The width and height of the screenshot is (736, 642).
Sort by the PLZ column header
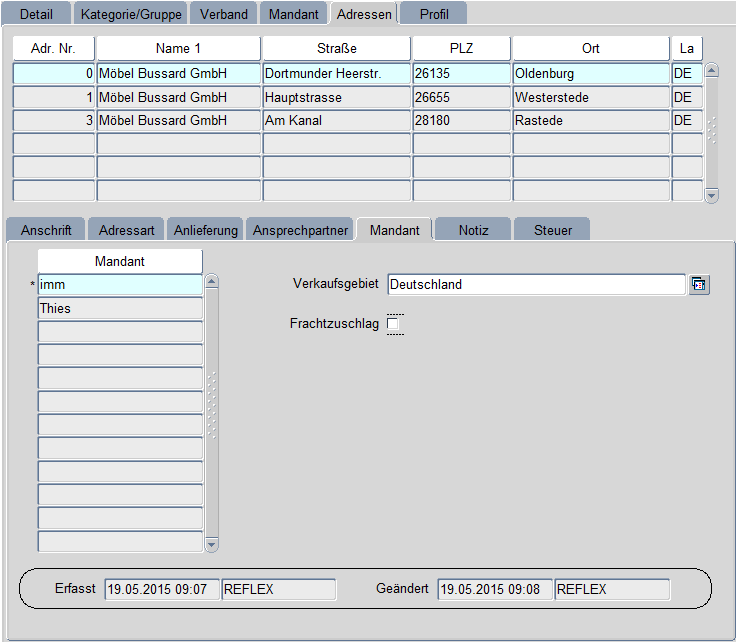(x=461, y=49)
